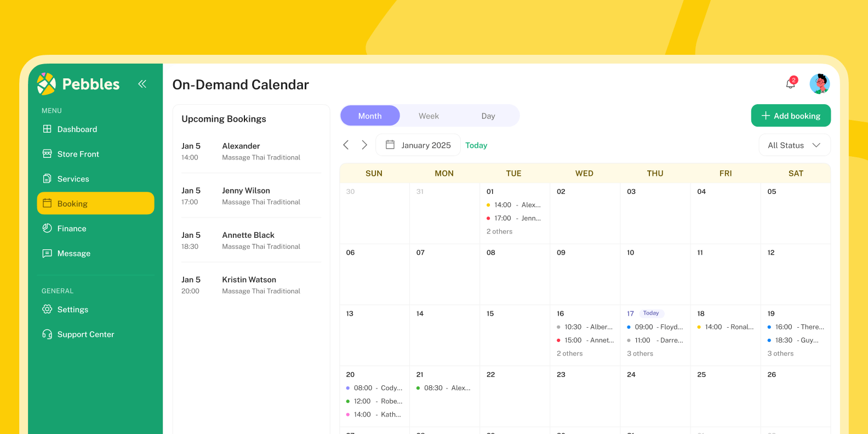
Task: Click the plus icon in Add booking
Action: coord(766,116)
